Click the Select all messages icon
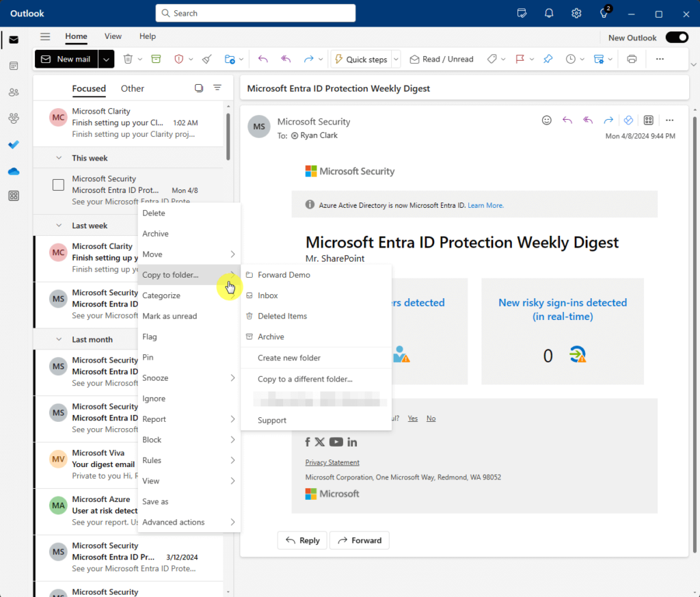The height and width of the screenshot is (597, 700). tap(199, 88)
